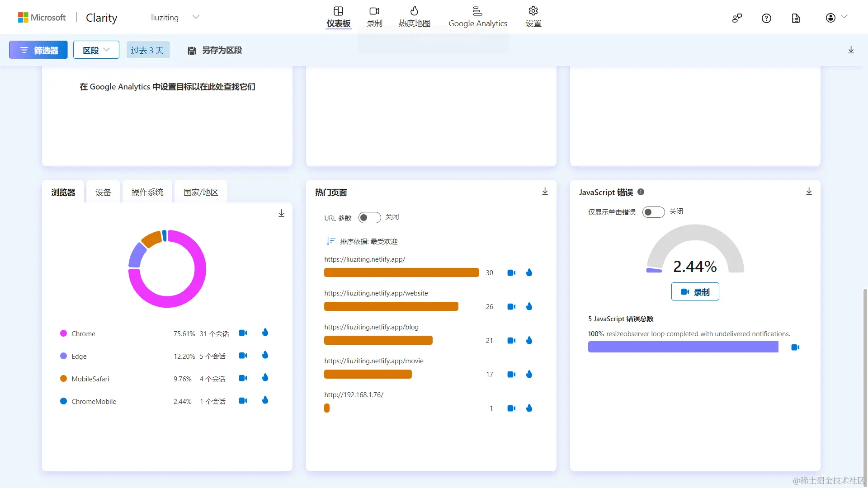View heatmap for Edge browser row
The image size is (868, 488).
pos(265,355)
